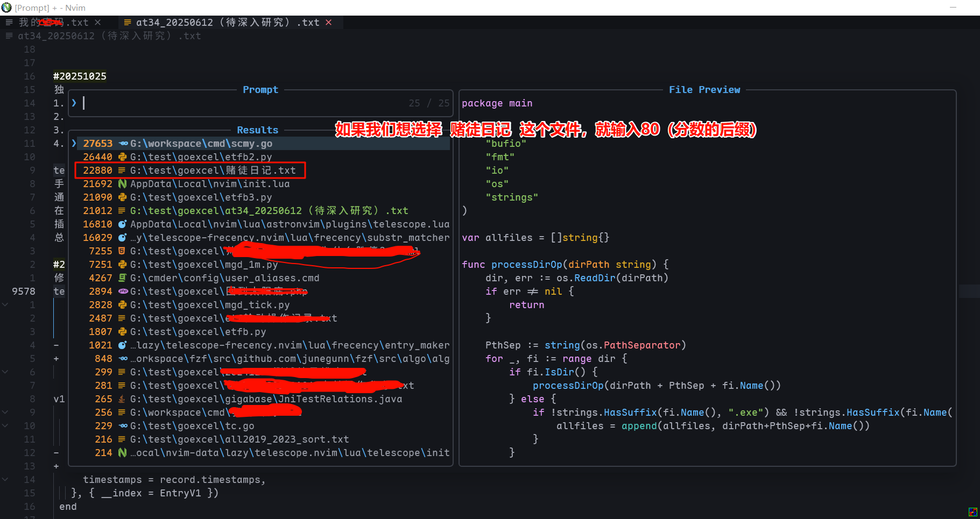Switch to the first .txt tab starting with 我的
Screen dimensions: 980x519
pyautogui.click(x=53, y=22)
